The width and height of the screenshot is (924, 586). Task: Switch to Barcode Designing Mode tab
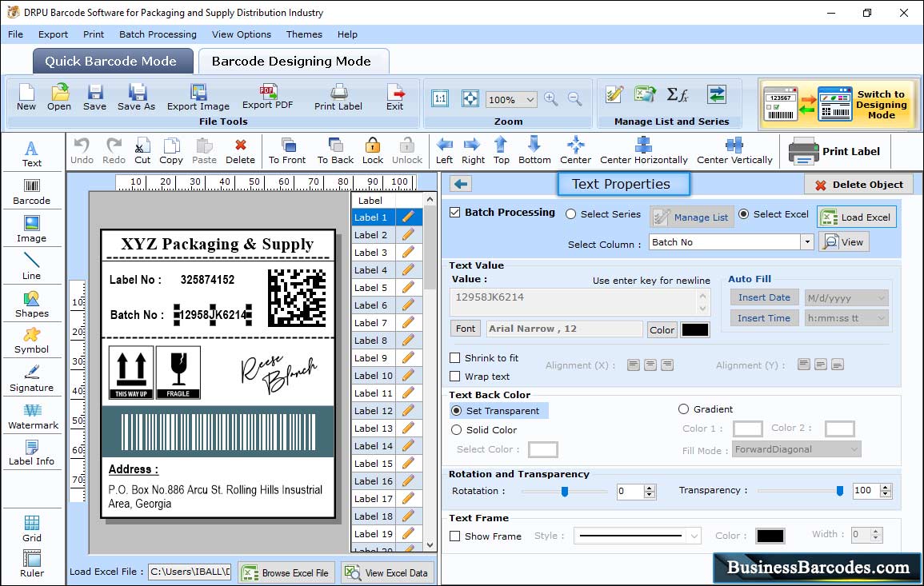pyautogui.click(x=292, y=62)
